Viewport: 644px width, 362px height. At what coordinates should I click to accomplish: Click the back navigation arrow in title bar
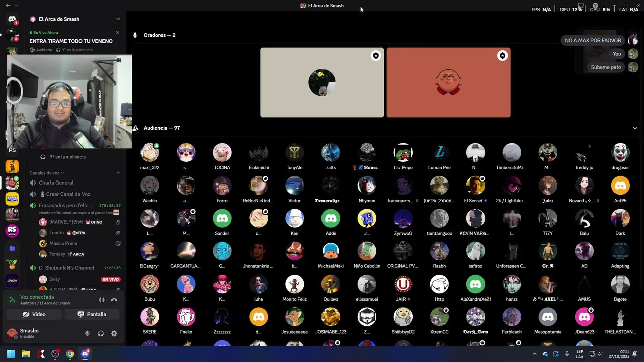[x=8, y=5]
